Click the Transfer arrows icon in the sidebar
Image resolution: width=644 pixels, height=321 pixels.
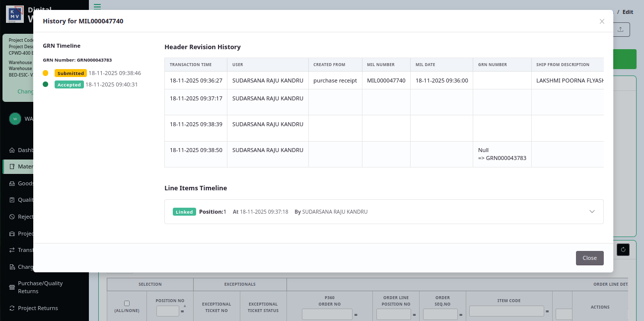tap(12, 250)
